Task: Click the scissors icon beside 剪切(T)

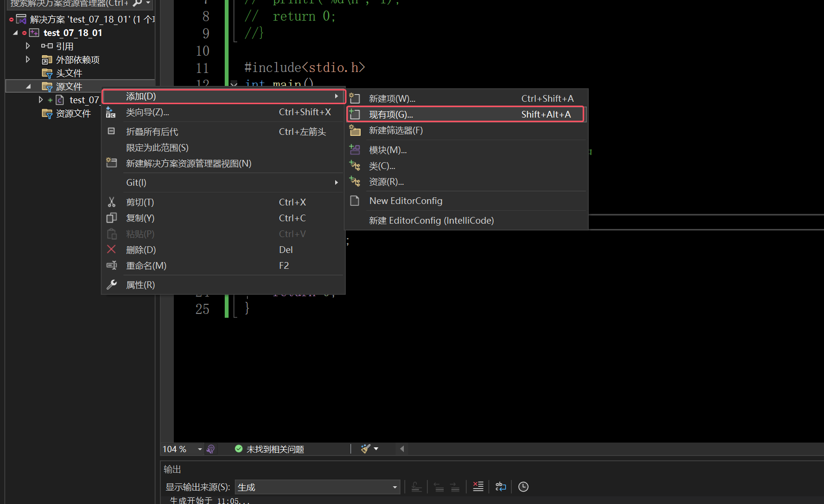Action: [111, 202]
